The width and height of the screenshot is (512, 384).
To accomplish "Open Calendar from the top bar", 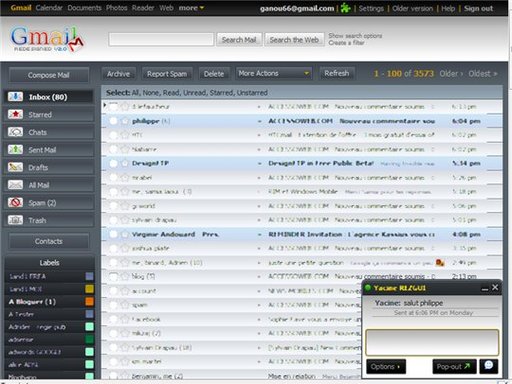I will pos(49,8).
